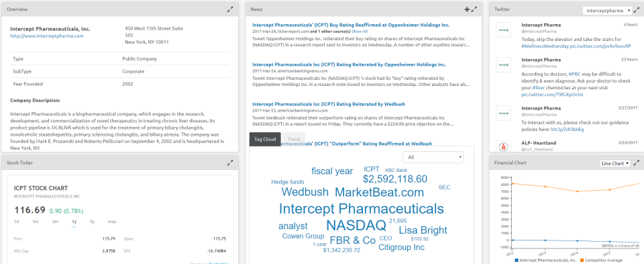Click Show All sources link in News
Viewport: 644px width, 264px height.
coord(360,32)
